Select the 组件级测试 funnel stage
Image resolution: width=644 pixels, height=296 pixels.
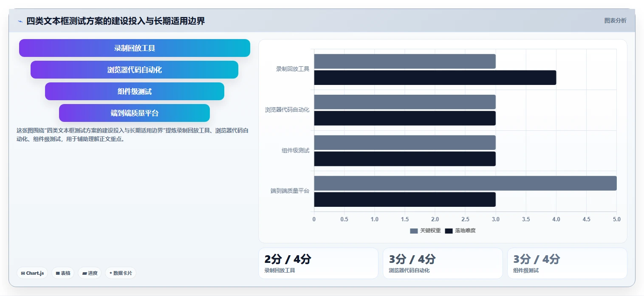point(135,91)
